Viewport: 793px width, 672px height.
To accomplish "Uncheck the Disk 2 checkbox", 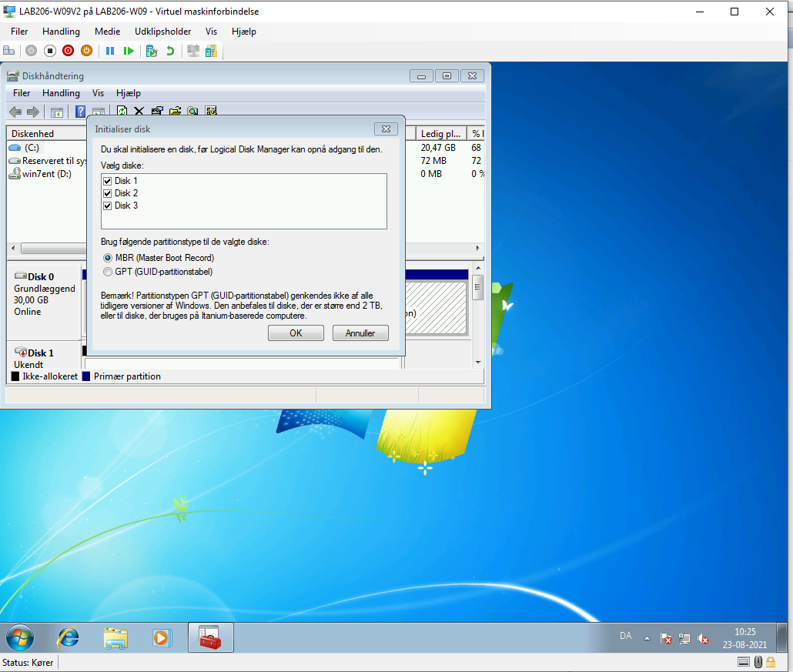I will tap(107, 193).
